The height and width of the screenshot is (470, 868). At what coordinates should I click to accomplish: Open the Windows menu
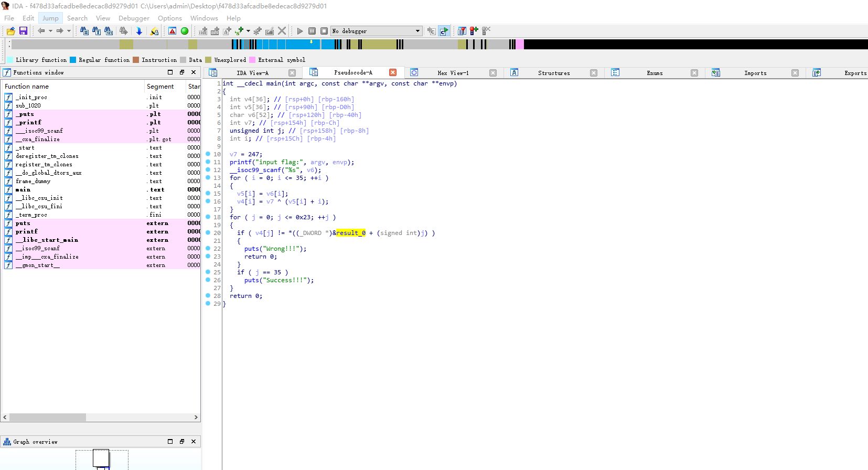point(204,18)
